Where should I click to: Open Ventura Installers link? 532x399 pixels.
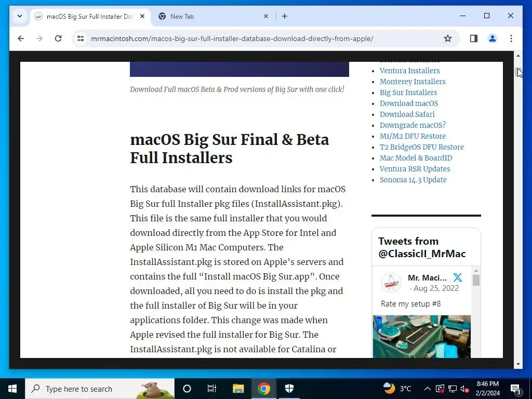[409, 71]
